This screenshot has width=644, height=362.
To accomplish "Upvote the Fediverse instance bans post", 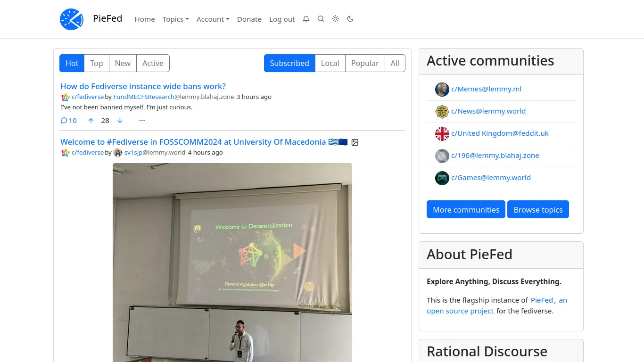I will [x=91, y=121].
